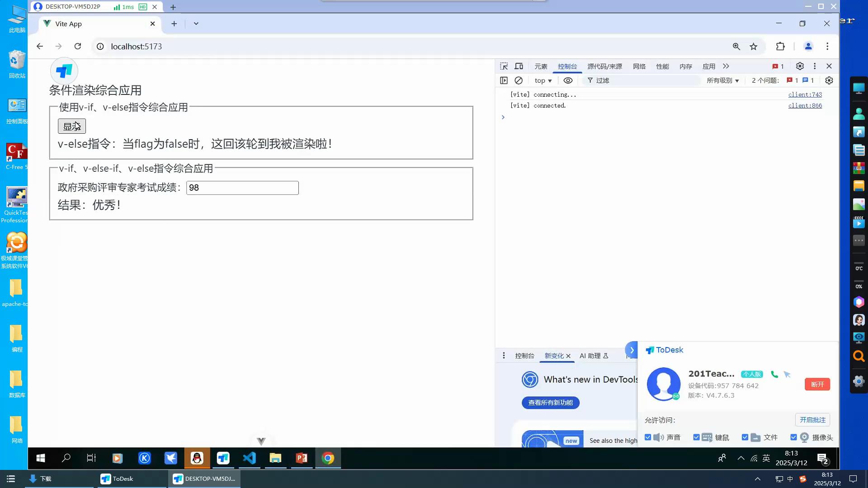Reload the localhost:5173 page
This screenshot has height=488, width=868.
pos(78,47)
